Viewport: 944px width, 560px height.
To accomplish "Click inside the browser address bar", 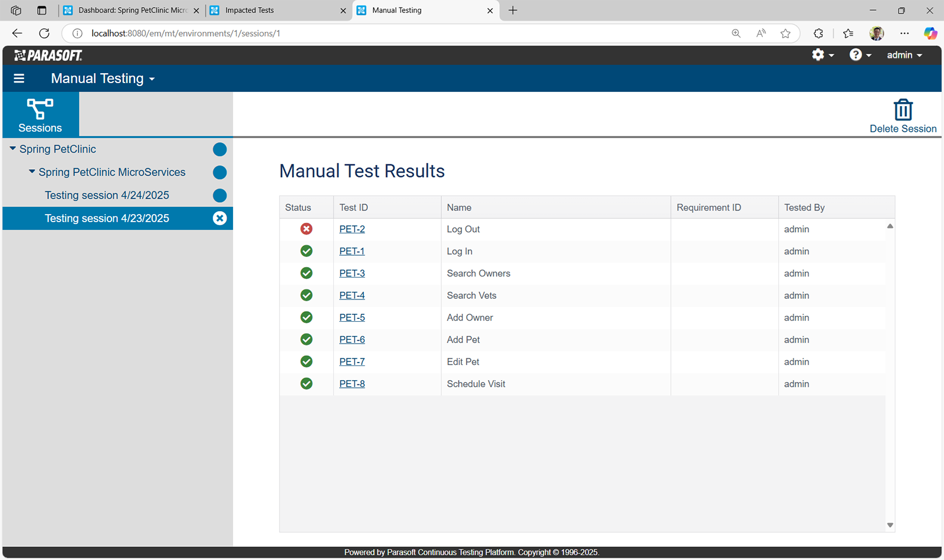I will point(186,33).
